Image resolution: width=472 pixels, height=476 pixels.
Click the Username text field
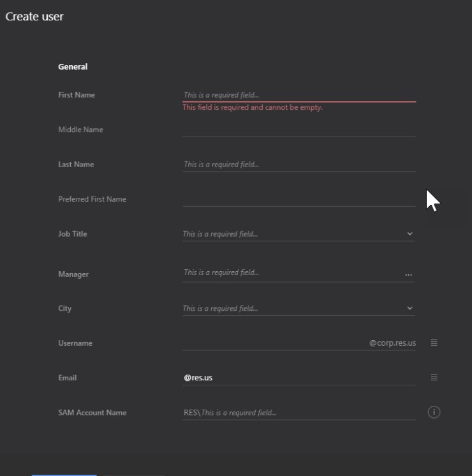pyautogui.click(x=274, y=343)
